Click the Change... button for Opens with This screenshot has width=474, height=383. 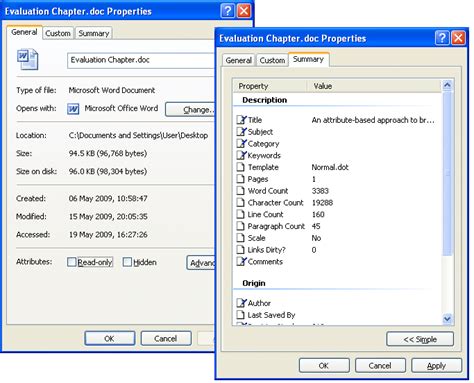(190, 109)
